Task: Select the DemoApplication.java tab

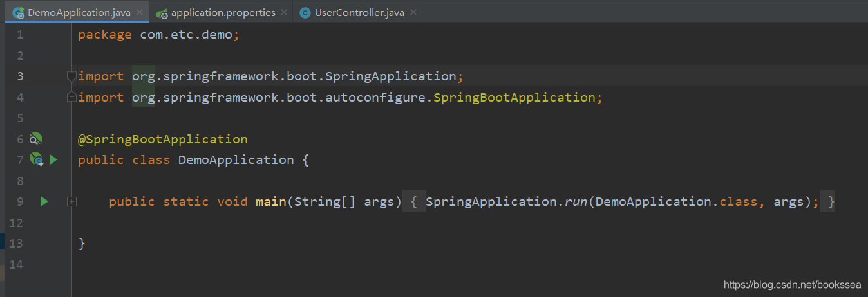Action: [x=79, y=13]
